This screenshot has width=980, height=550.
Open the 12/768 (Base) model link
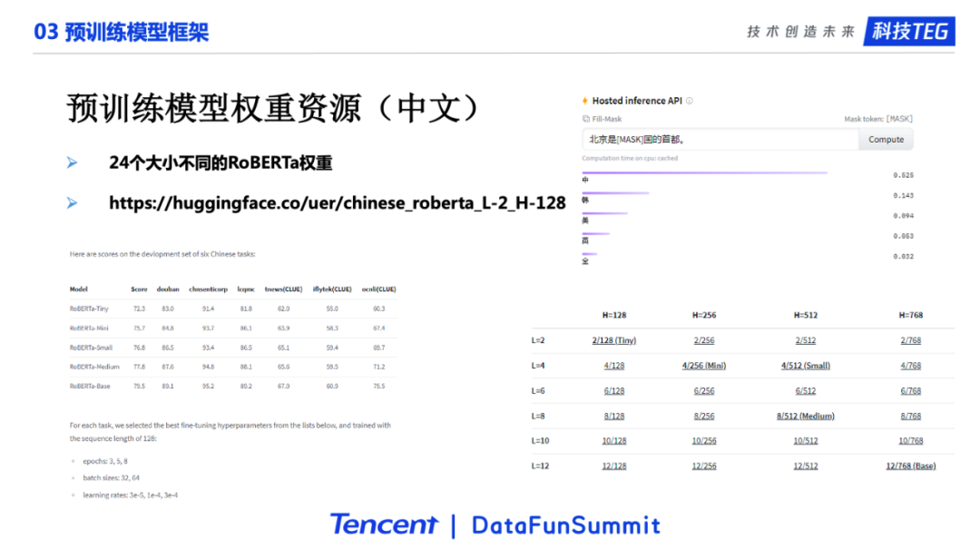pos(911,466)
